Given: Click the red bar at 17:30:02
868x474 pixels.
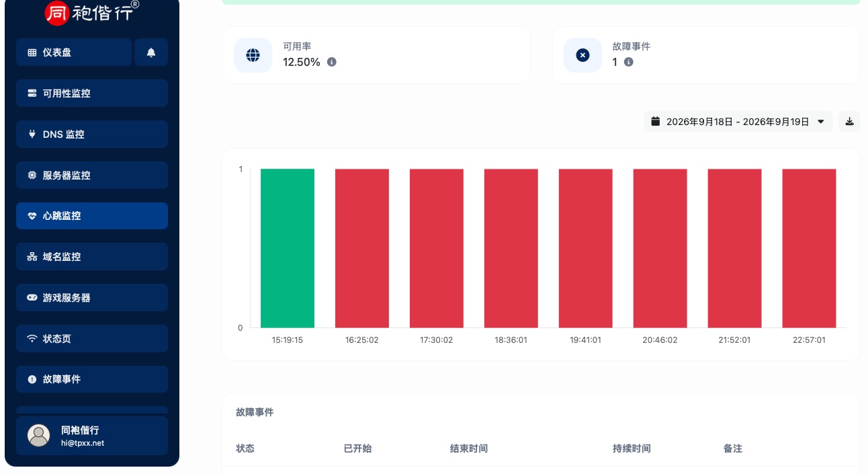Looking at the screenshot, I should coord(437,248).
